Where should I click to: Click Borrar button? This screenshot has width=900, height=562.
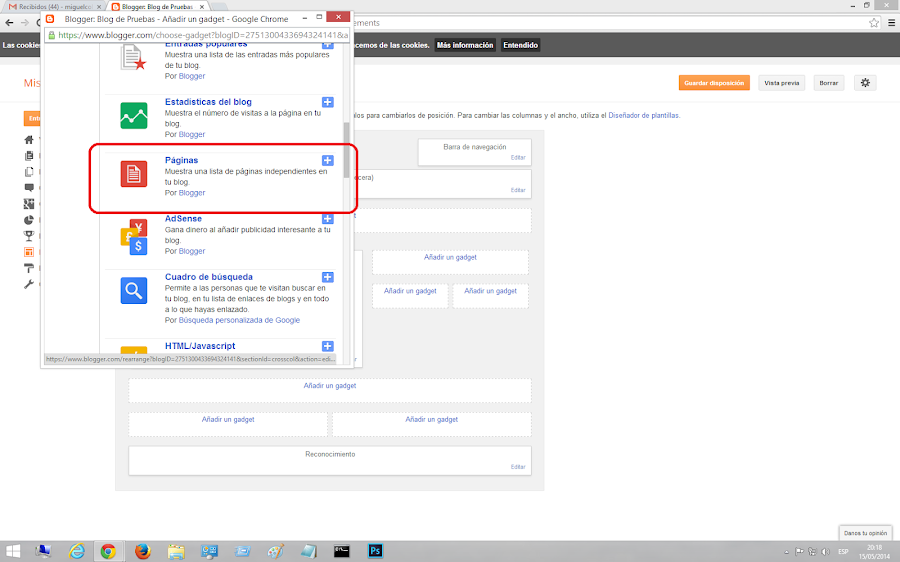828,83
